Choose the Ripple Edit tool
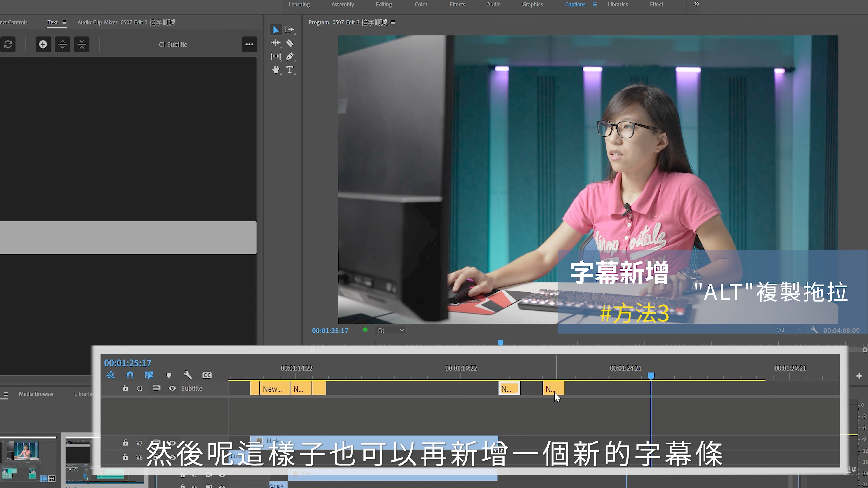868x488 pixels. 276,43
